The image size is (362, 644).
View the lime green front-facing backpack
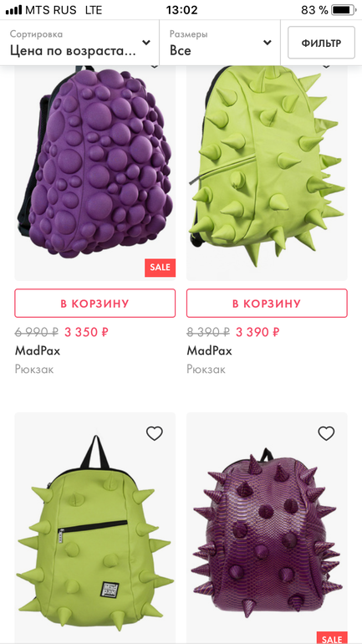pyautogui.click(x=94, y=528)
